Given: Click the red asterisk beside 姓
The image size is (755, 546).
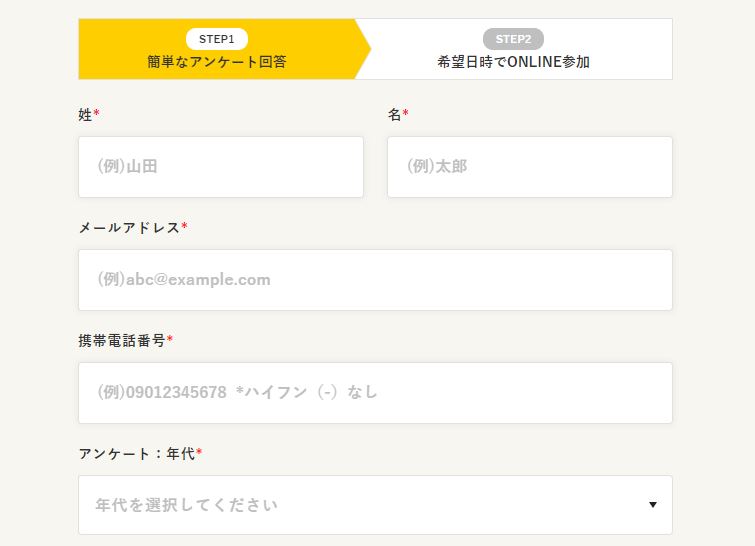Looking at the screenshot, I should (97, 114).
